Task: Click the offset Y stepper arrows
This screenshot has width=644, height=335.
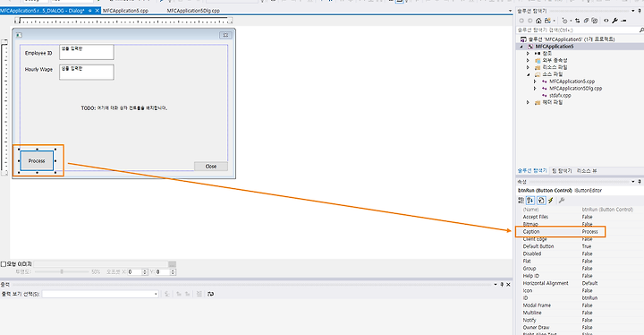Action: point(173,272)
